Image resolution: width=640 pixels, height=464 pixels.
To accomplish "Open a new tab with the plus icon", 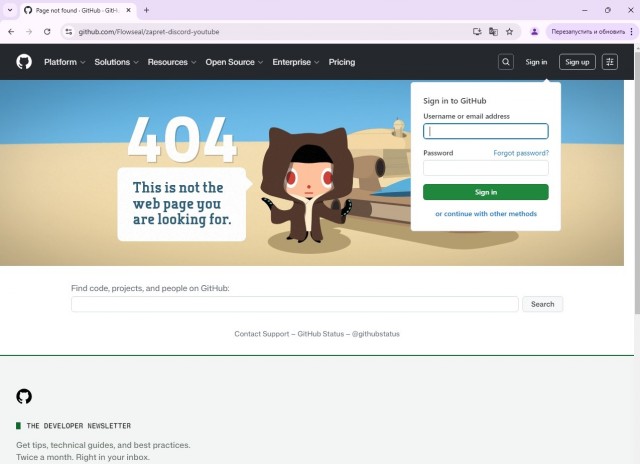I will pos(147,10).
